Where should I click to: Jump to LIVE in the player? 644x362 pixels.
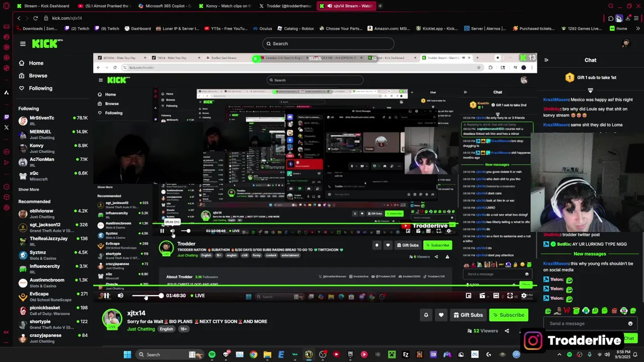click(x=197, y=296)
